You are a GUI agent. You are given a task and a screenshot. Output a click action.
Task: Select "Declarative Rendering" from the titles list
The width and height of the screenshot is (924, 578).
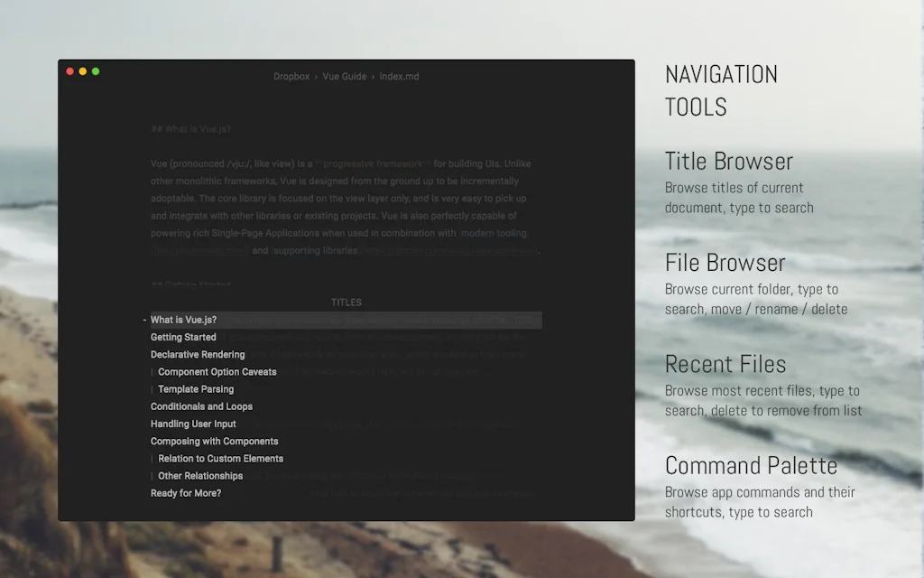click(x=198, y=354)
